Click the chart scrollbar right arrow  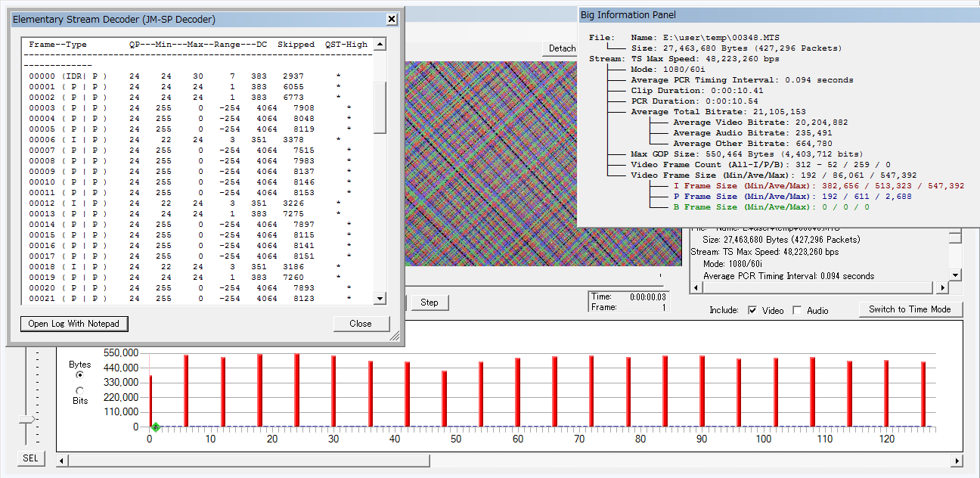click(957, 461)
